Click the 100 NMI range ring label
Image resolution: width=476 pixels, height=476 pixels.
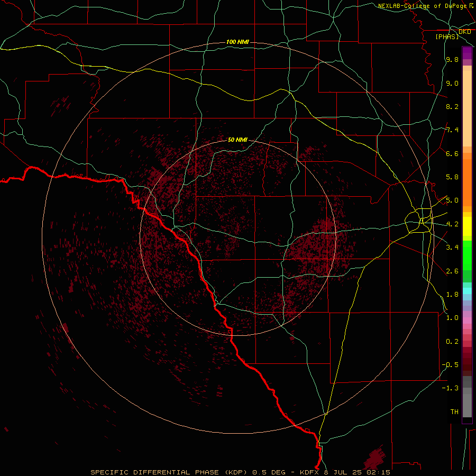[x=237, y=42]
